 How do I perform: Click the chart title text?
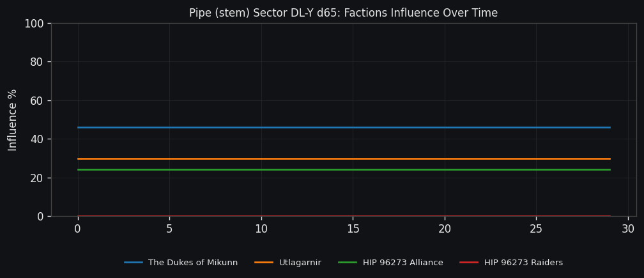pyautogui.click(x=343, y=13)
